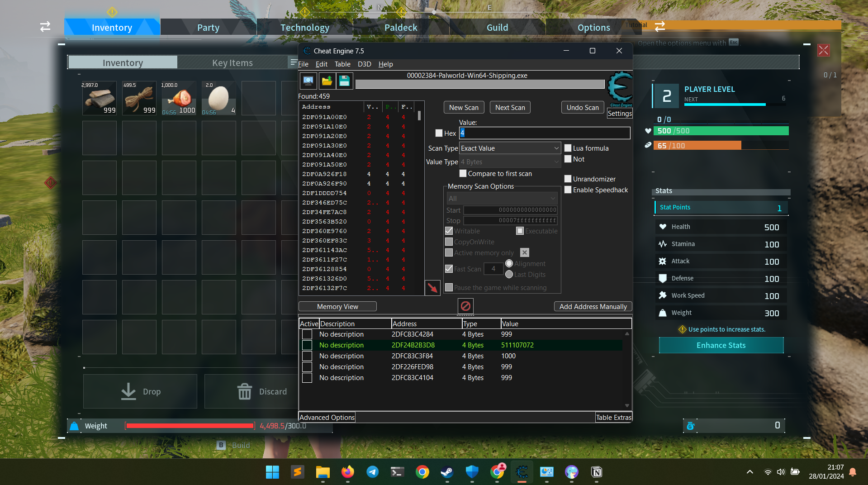Open the process list icon in Cheat Engine

308,81
